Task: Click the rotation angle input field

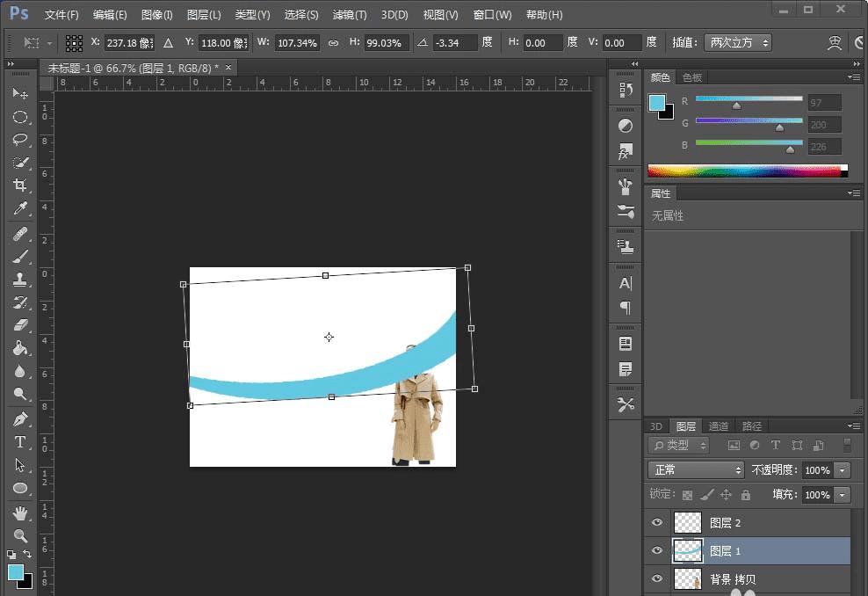Action: tap(455, 42)
